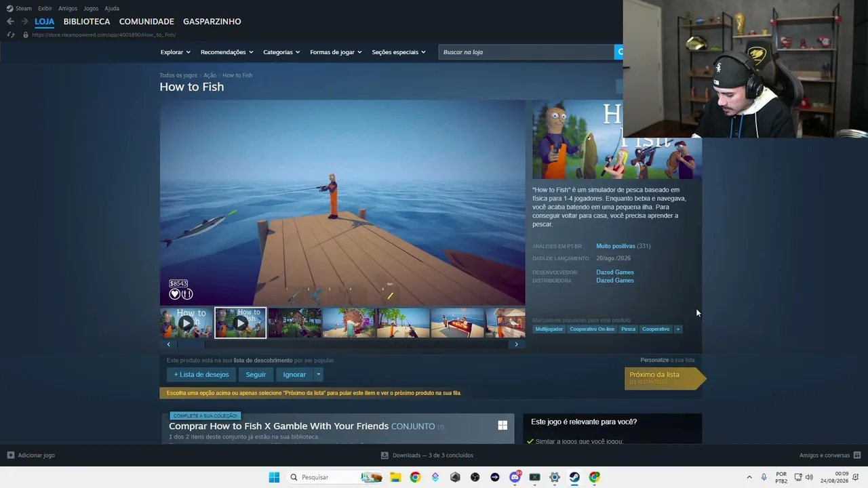Image resolution: width=868 pixels, height=488 pixels.
Task: Open the lista de descobrimento link
Action: pos(263,361)
